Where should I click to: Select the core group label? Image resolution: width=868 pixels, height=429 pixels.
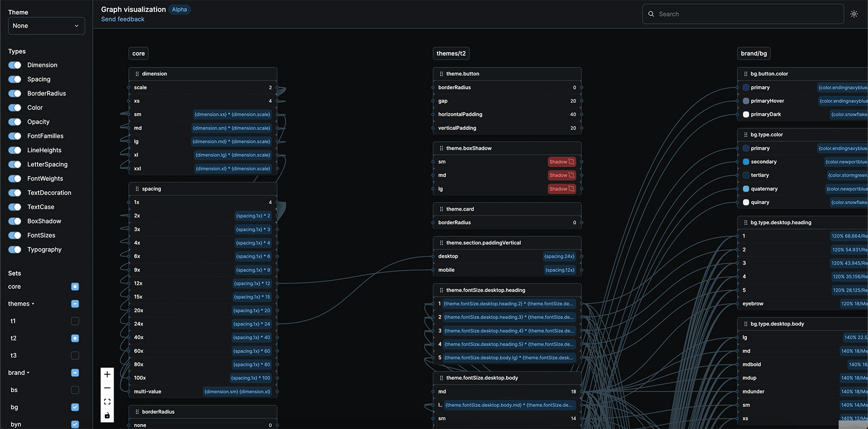click(138, 54)
